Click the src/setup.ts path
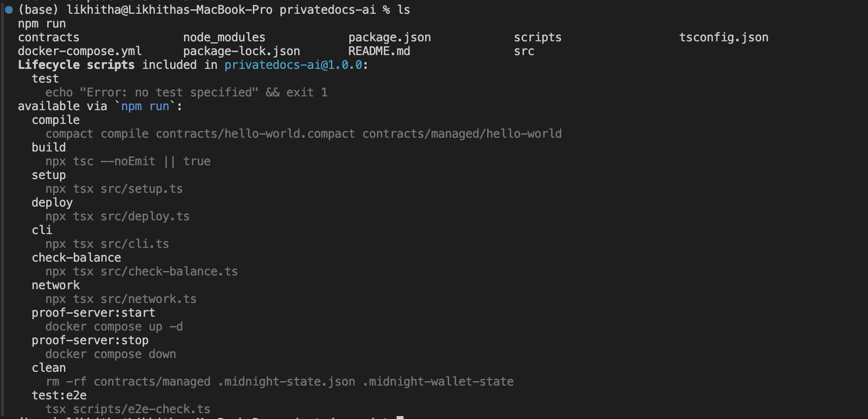 coord(142,189)
